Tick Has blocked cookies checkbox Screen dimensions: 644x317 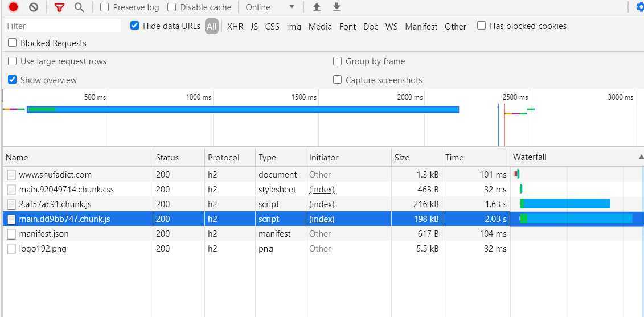pos(481,26)
